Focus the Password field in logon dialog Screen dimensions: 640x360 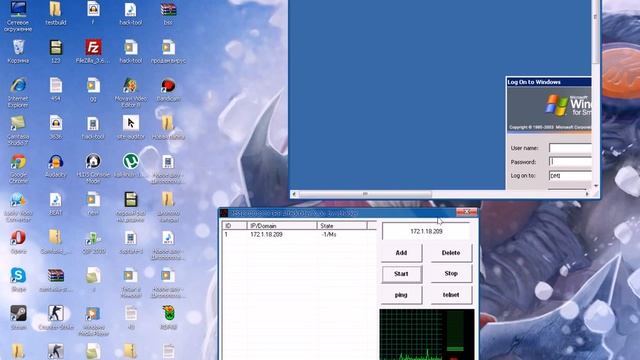(570, 162)
